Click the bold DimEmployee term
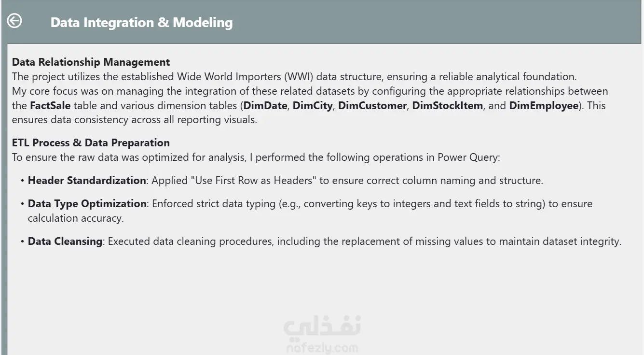Viewport: 644px width, 355px height. point(544,105)
